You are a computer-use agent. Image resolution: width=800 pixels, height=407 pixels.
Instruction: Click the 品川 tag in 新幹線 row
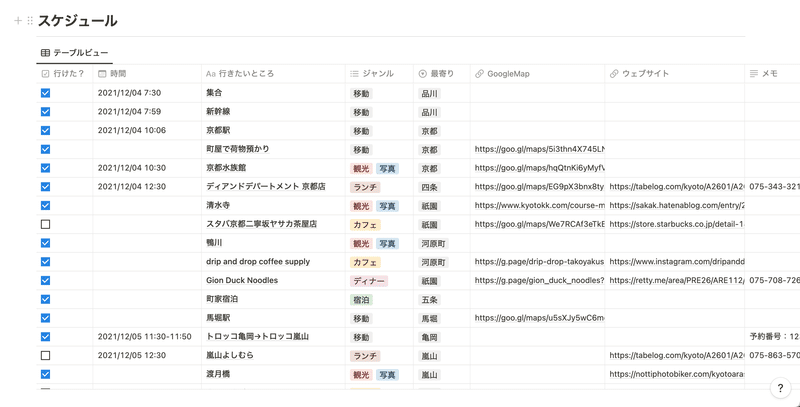point(429,113)
